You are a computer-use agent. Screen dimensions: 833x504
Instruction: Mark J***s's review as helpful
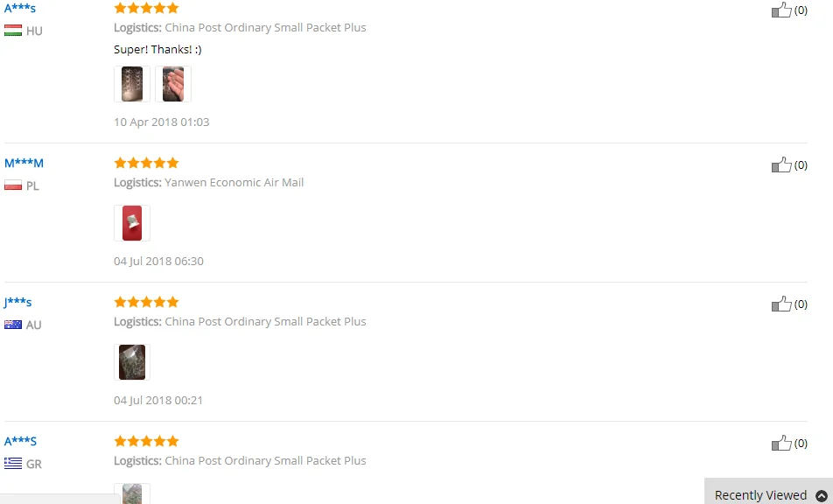(781, 304)
